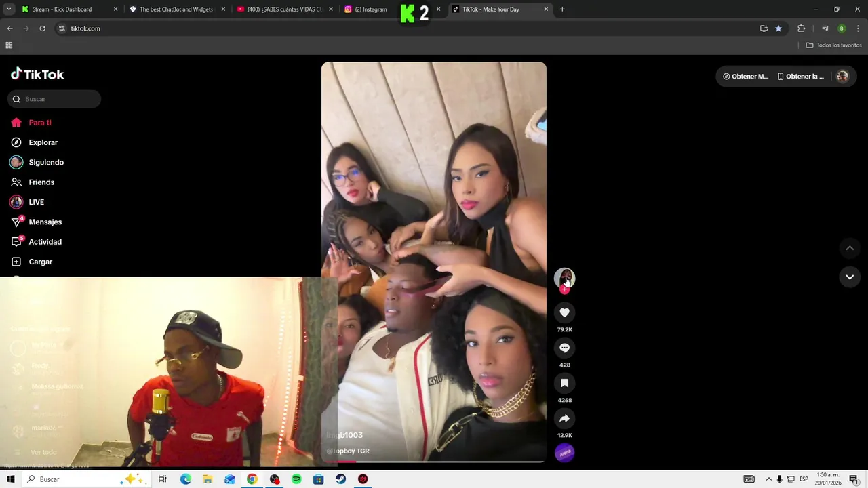The image size is (868, 488).
Task: Open Task View on the taskbar
Action: [x=162, y=479]
